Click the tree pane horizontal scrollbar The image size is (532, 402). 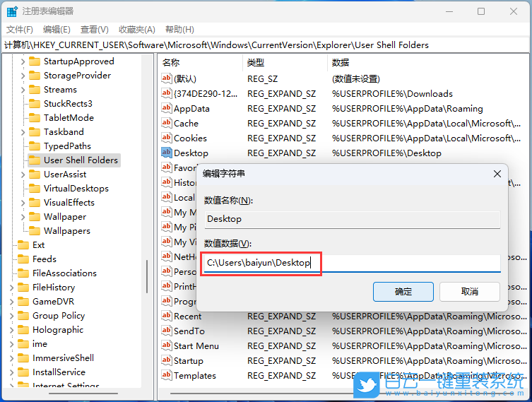[83, 394]
